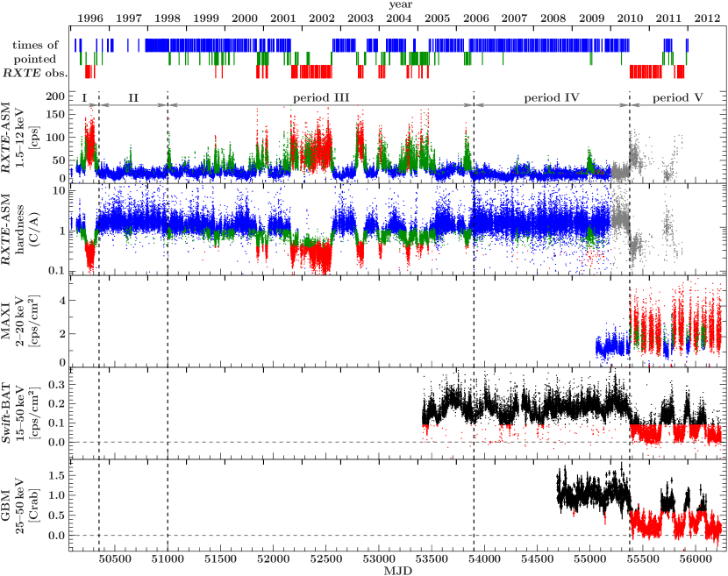Viewport: 728px width, 576px height.
Task: Select the 1996 year label
Action: (90, 18)
